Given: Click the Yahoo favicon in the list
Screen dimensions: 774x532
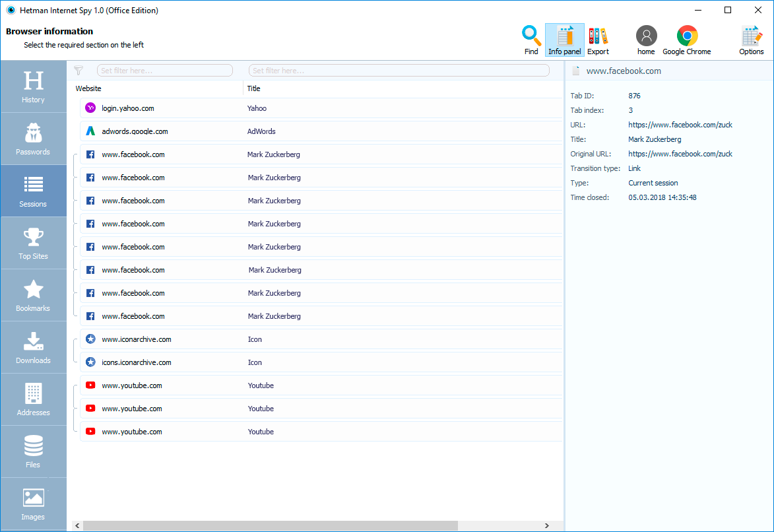Looking at the screenshot, I should (90, 108).
